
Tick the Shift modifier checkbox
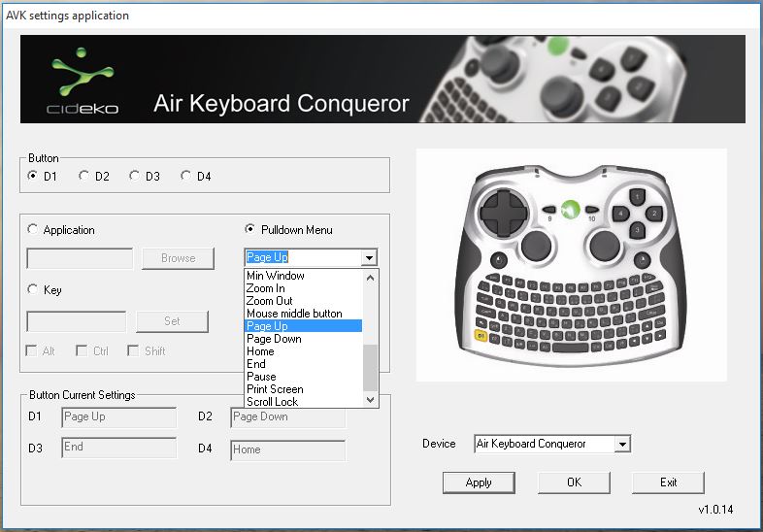(x=133, y=350)
